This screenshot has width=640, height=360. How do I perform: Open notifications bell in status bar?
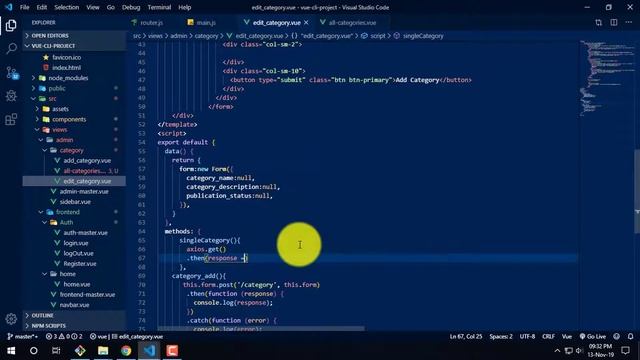pyautogui.click(x=630, y=336)
